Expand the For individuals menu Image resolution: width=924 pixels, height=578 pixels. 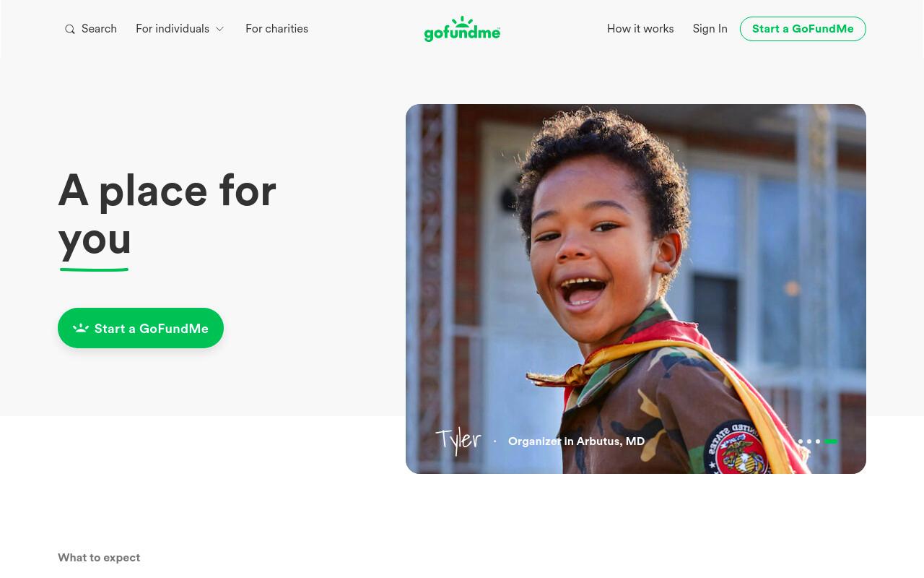pyautogui.click(x=180, y=29)
